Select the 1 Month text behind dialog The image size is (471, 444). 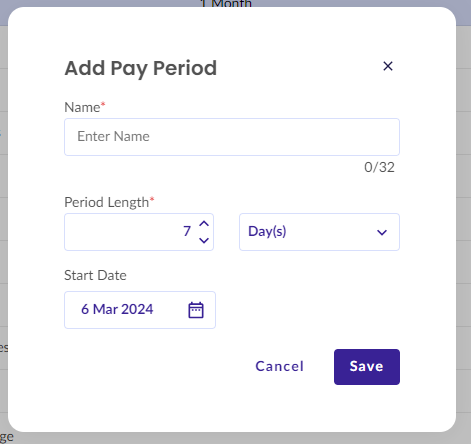click(x=226, y=4)
